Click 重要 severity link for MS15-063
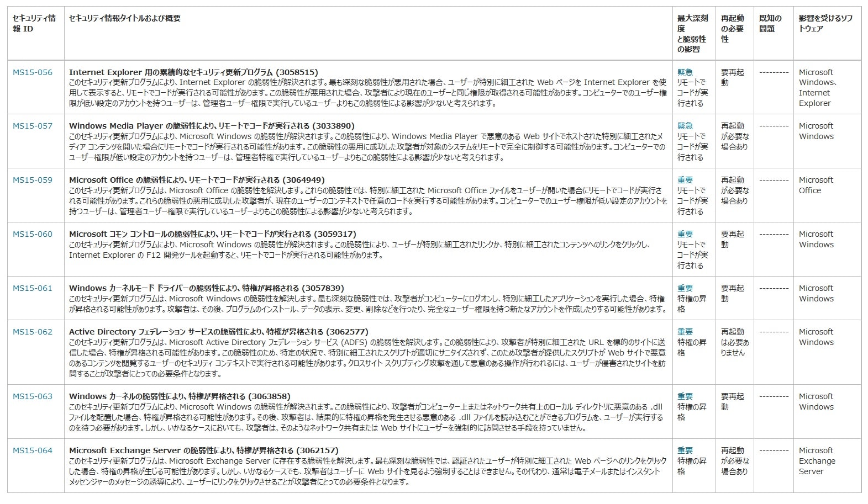 pyautogui.click(x=685, y=396)
